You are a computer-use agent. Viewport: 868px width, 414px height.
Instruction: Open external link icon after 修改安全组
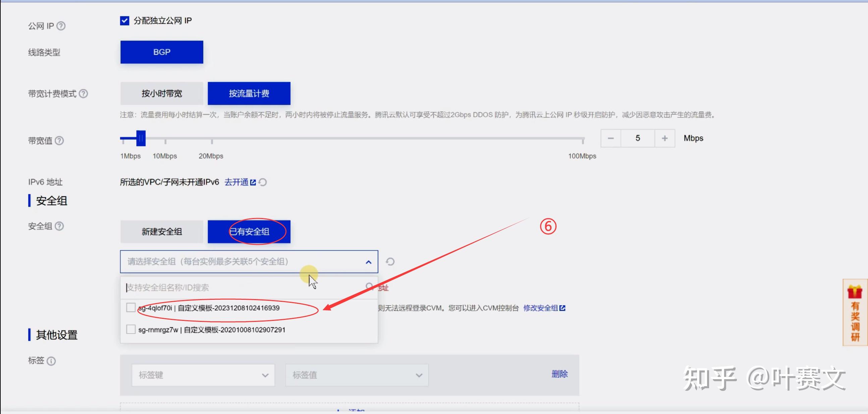562,308
